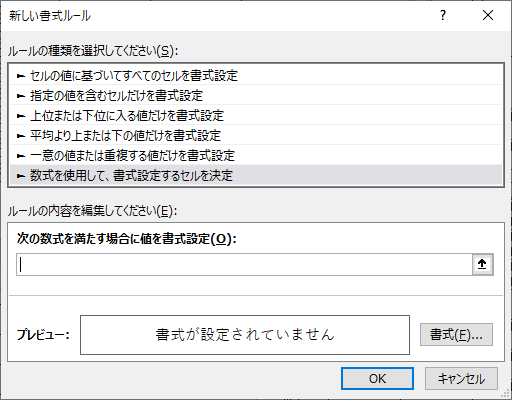Click the formula input field
Viewport: 512px width, 400px height.
(x=244, y=264)
